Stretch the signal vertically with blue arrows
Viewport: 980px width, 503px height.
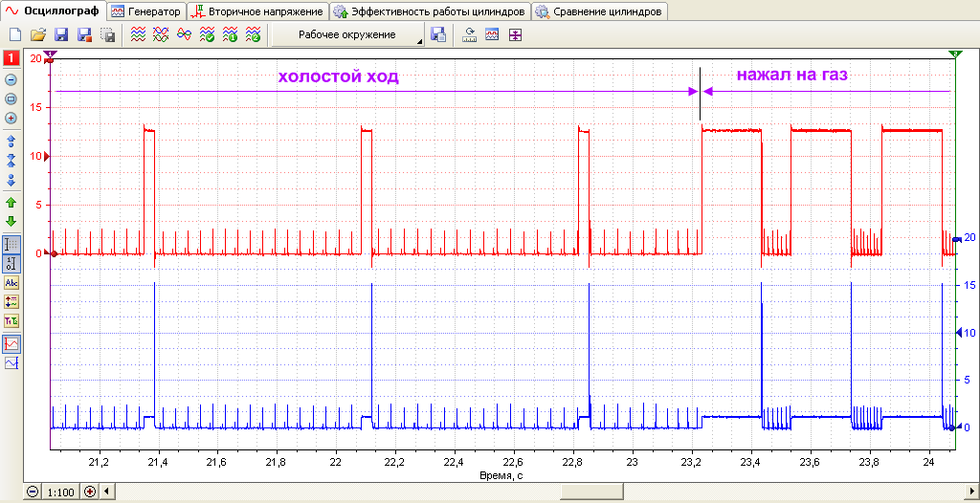11,141
